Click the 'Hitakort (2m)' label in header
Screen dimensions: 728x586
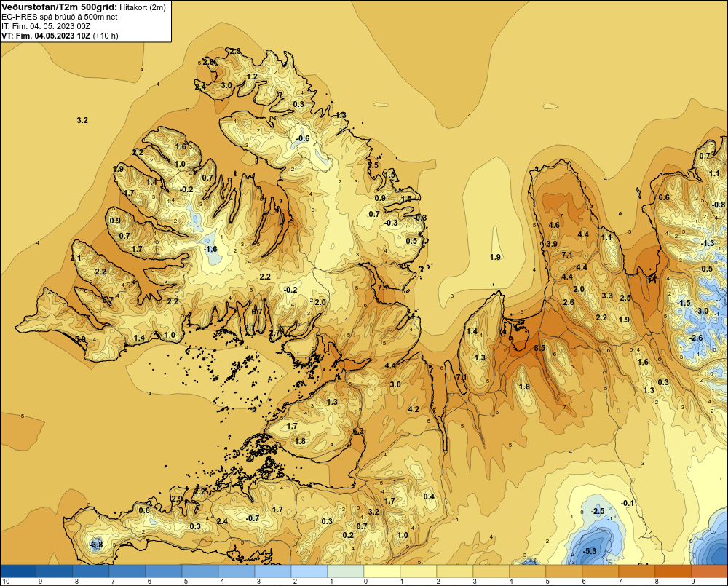[x=142, y=7]
